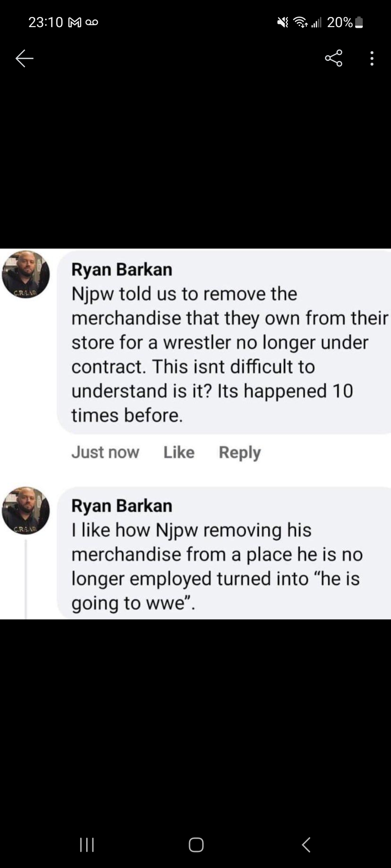Open second Ryan Barkan profile picture
Image resolution: width=391 pixels, height=868 pixels.
click(x=26, y=510)
